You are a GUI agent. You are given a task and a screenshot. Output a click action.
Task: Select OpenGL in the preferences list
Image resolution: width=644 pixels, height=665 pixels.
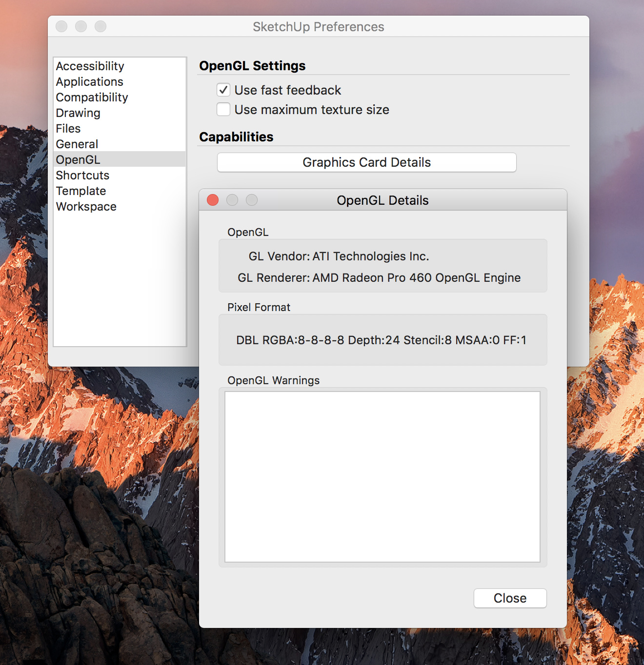click(120, 159)
